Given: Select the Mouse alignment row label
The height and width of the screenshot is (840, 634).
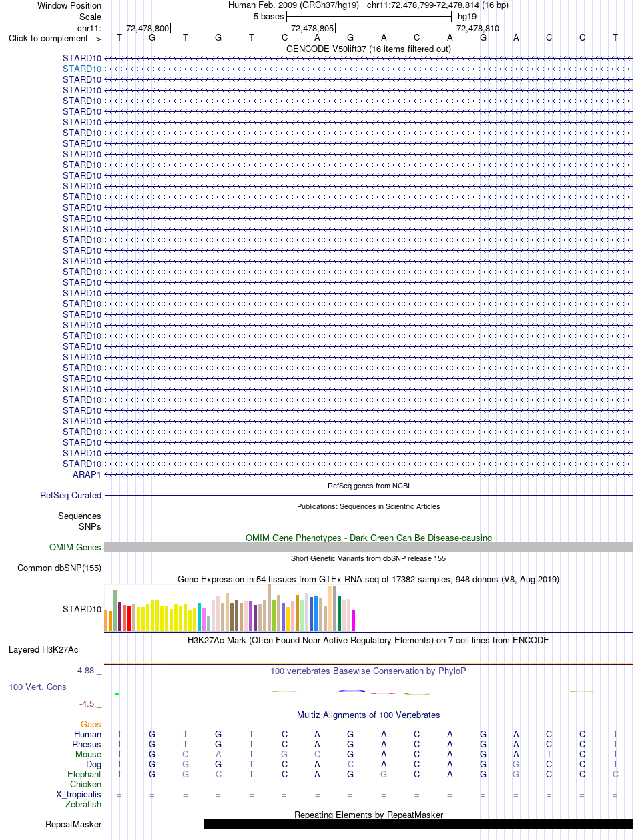Looking at the screenshot, I should [x=89, y=754].
